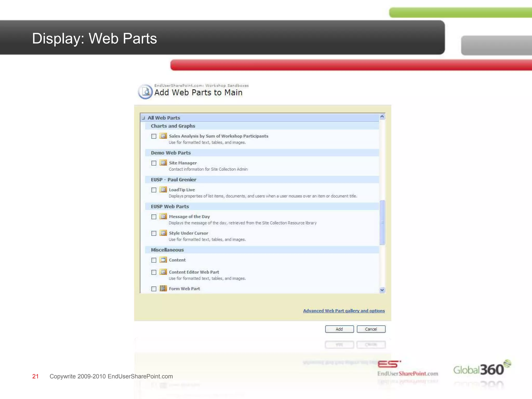The image size is (532, 399).
Task: Select the LoadTip Live checkbox
Action: tap(154, 190)
